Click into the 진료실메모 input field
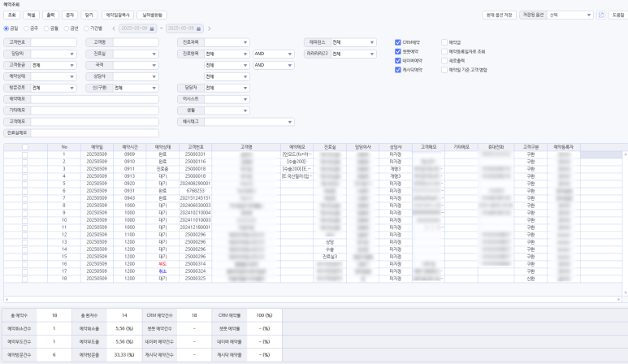The image size is (628, 364). [x=94, y=133]
